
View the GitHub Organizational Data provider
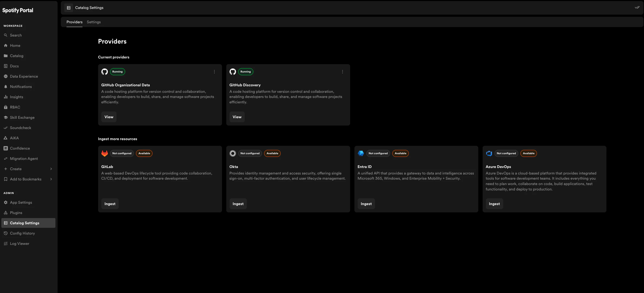(x=109, y=117)
